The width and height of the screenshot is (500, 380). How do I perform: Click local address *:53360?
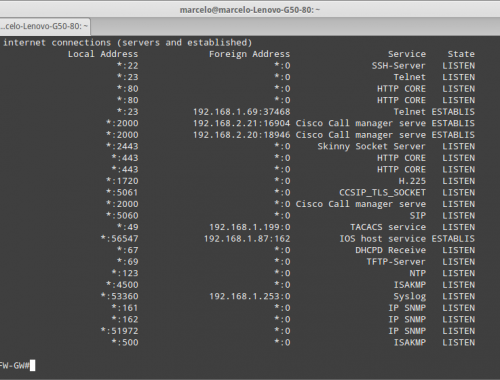pyautogui.click(x=119, y=296)
